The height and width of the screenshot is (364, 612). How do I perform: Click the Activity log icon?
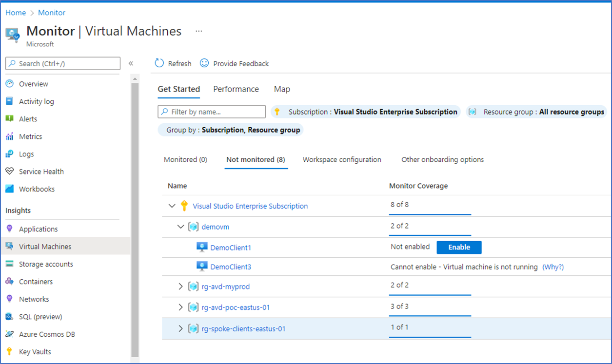tap(9, 101)
